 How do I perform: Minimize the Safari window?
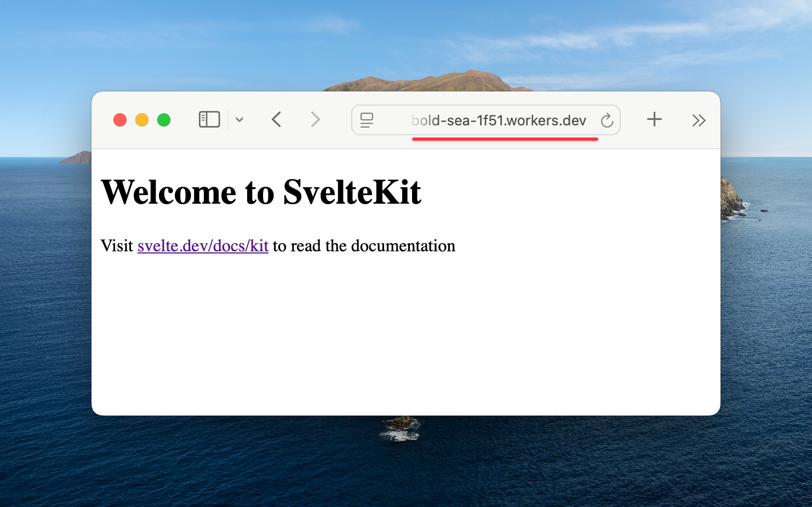pyautogui.click(x=142, y=119)
